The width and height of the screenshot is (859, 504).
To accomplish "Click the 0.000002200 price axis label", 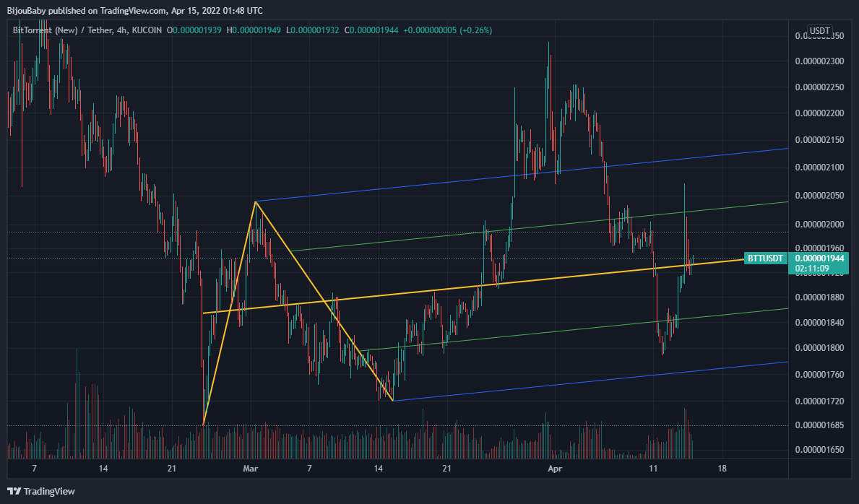I will (x=819, y=113).
